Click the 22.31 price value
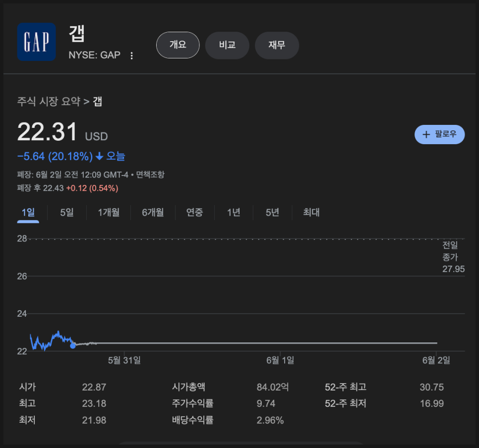Image resolution: width=479 pixels, height=448 pixels. click(47, 132)
